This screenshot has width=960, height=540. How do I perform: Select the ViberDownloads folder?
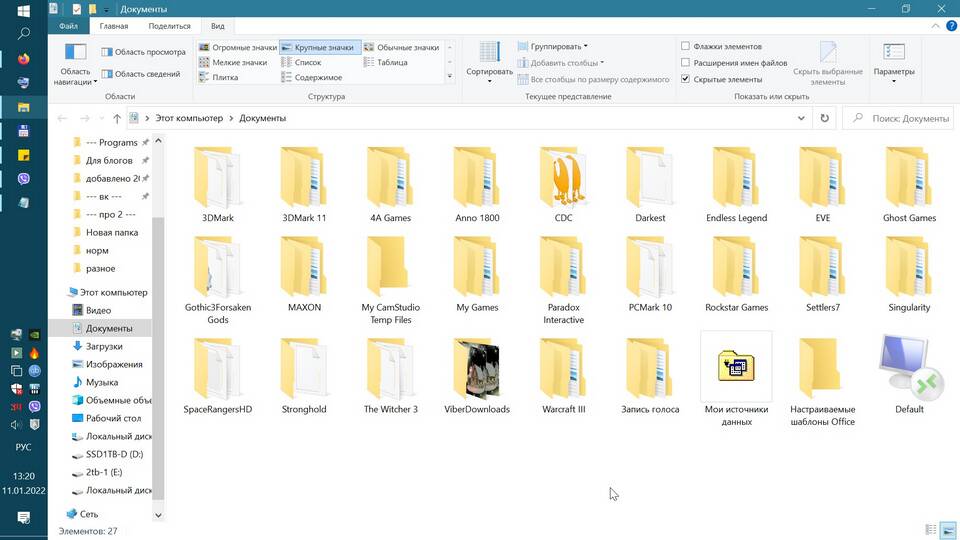point(477,369)
